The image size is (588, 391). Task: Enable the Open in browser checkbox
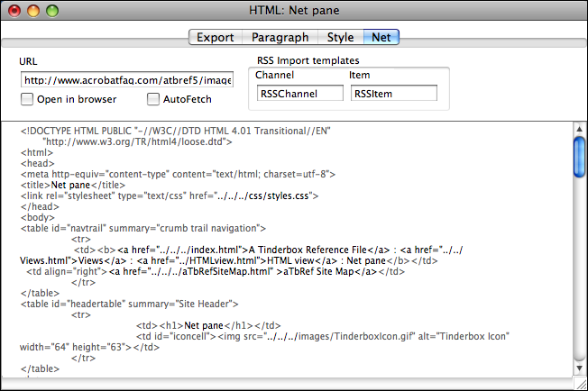27,99
